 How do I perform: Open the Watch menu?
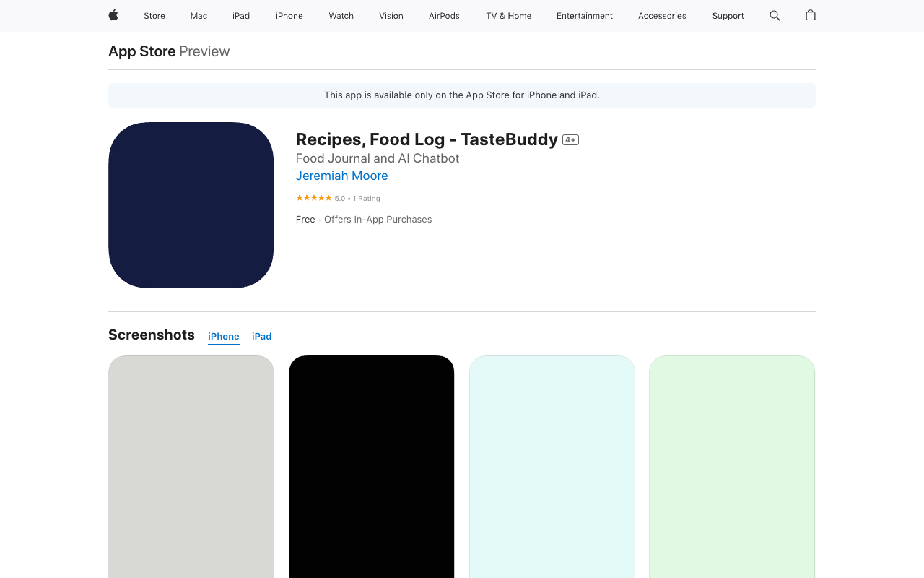point(341,16)
